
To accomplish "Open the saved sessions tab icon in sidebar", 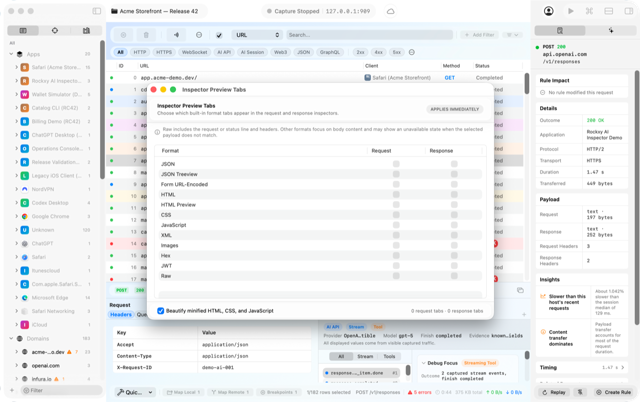I will [86, 31].
